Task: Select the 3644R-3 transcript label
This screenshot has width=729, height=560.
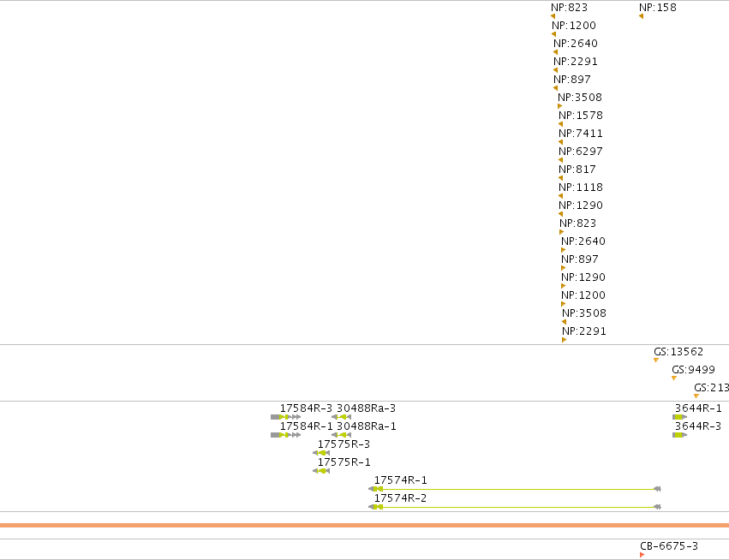Action: click(x=698, y=426)
